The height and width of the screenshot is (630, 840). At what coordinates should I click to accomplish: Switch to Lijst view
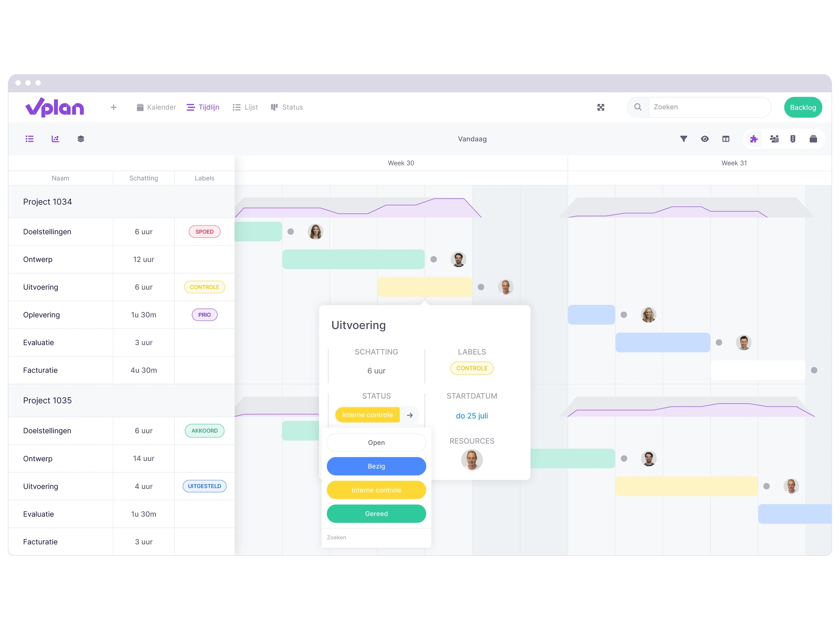point(246,106)
